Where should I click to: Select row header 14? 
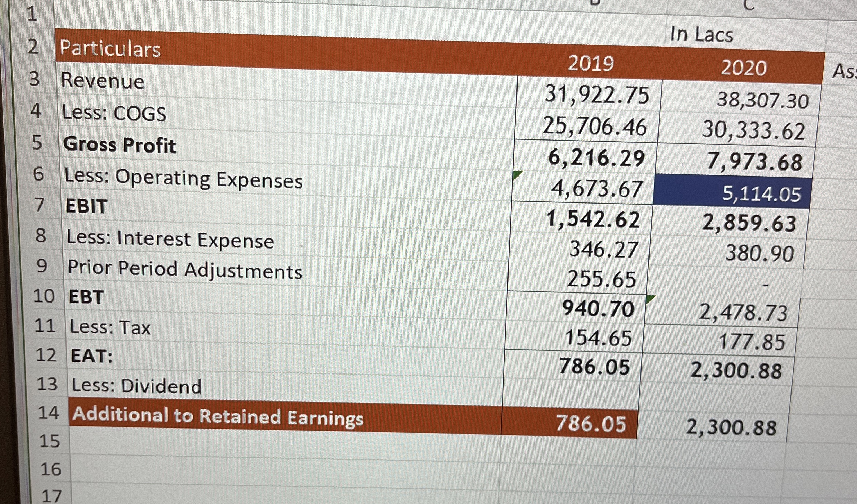[x=48, y=413]
